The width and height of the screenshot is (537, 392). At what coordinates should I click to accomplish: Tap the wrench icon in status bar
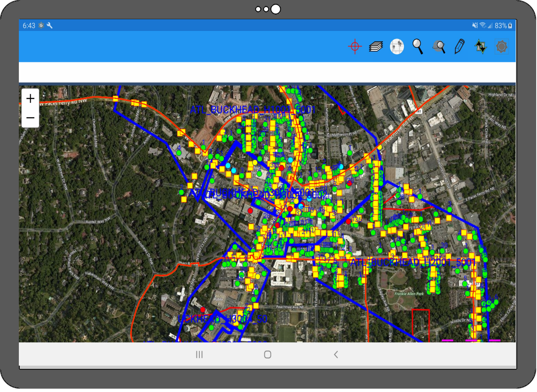tap(49, 26)
